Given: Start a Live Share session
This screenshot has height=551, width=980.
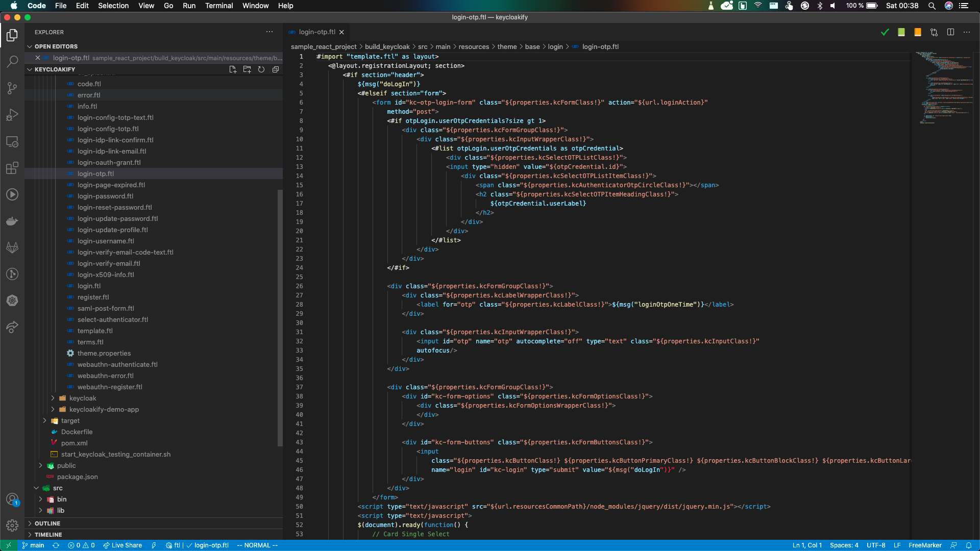Looking at the screenshot, I should pos(122,545).
